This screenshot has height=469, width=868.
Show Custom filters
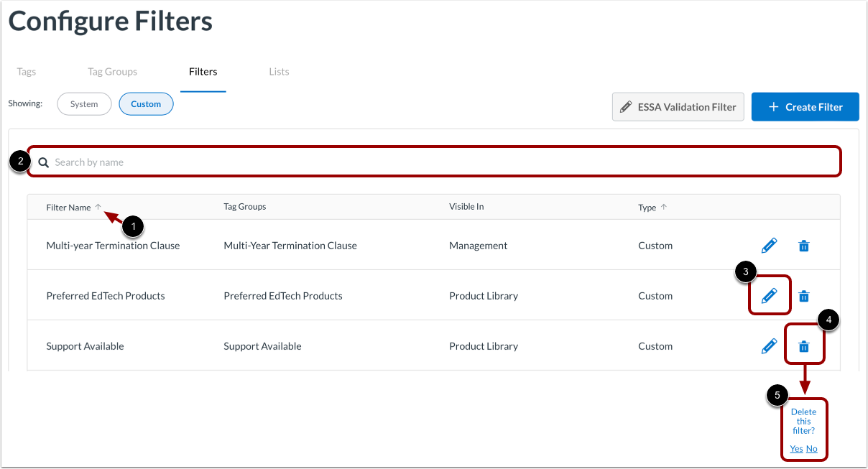[x=146, y=104]
